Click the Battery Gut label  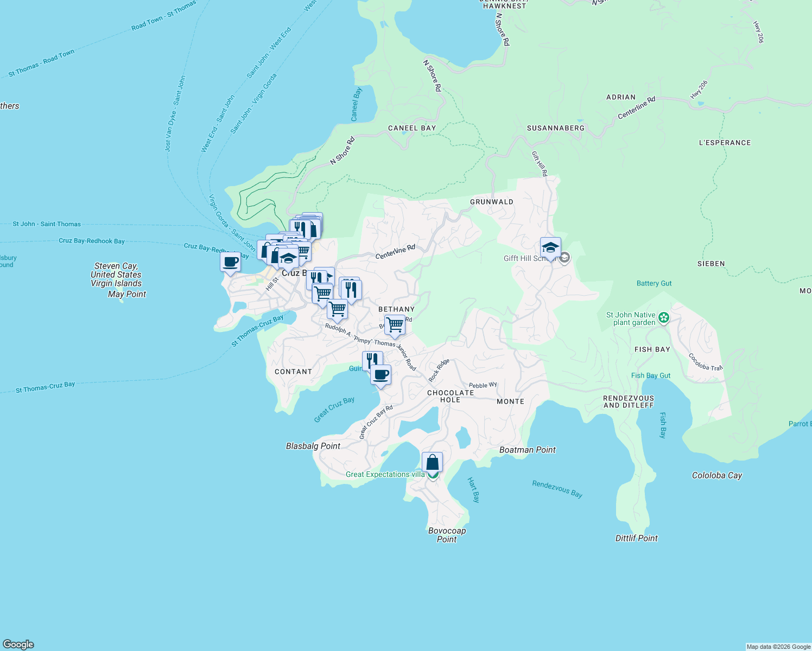point(654,283)
